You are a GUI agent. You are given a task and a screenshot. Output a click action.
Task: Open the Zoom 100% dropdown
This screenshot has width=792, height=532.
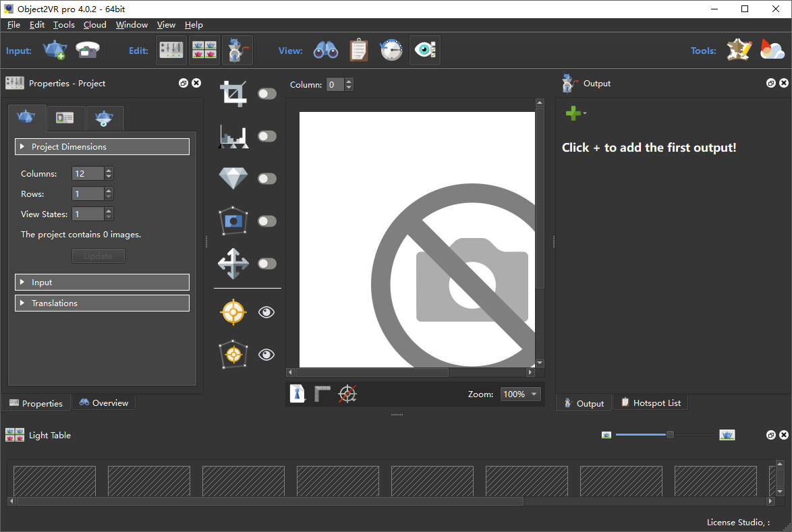(520, 394)
